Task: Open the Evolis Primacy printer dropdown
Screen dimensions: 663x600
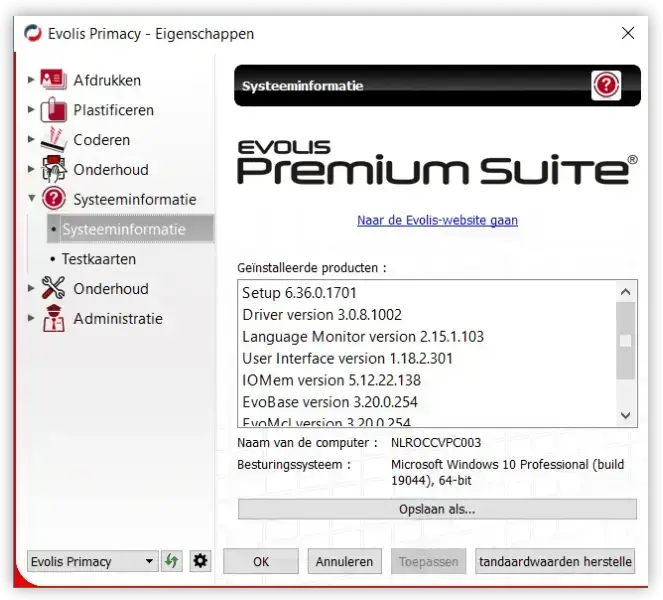Action: 93,562
